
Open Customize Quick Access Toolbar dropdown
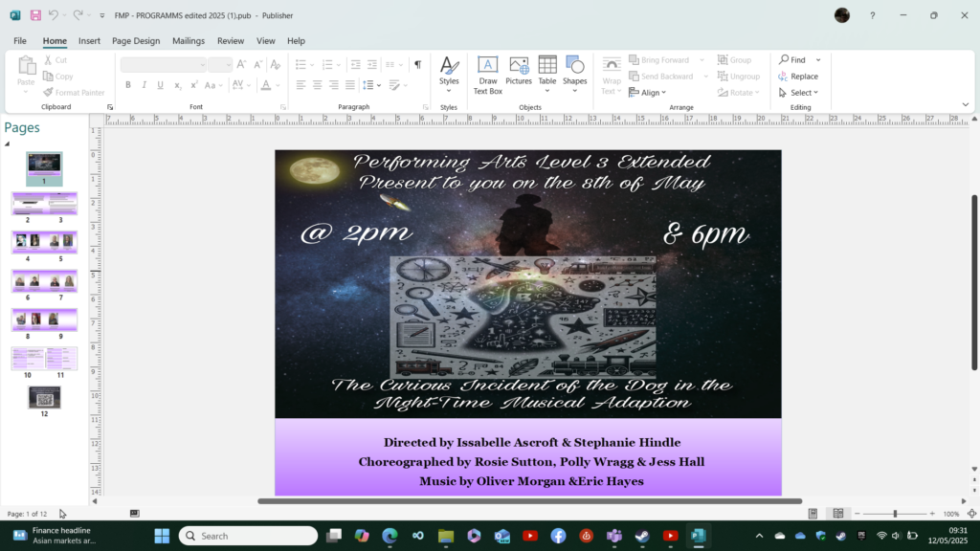(101, 15)
